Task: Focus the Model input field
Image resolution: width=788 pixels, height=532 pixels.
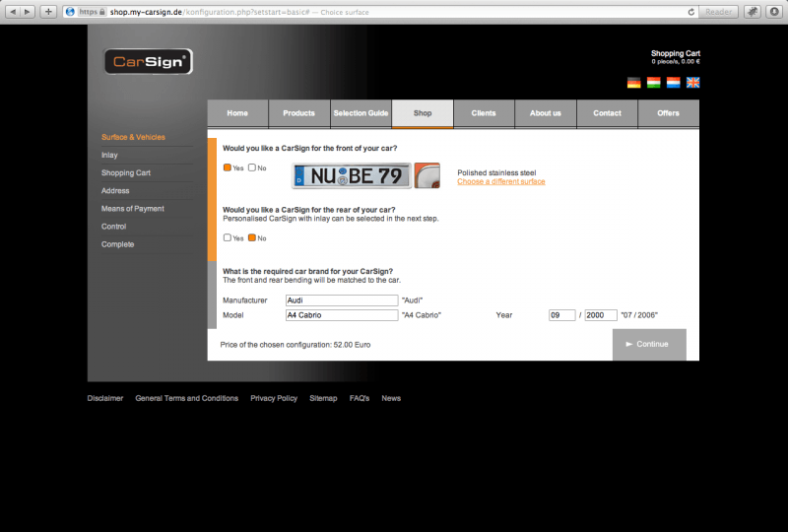Action: point(342,315)
